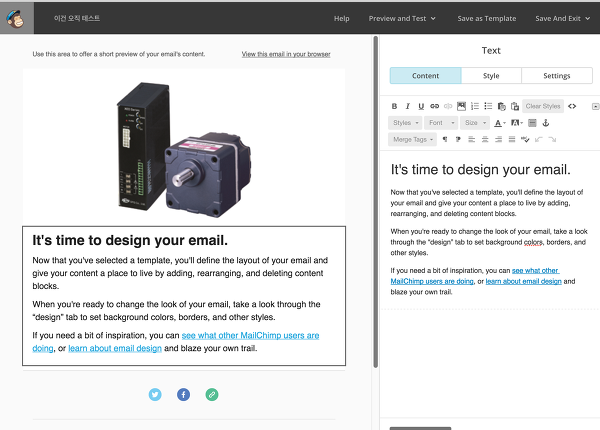
Task: Insert an image from the content toolbar
Action: tap(461, 106)
